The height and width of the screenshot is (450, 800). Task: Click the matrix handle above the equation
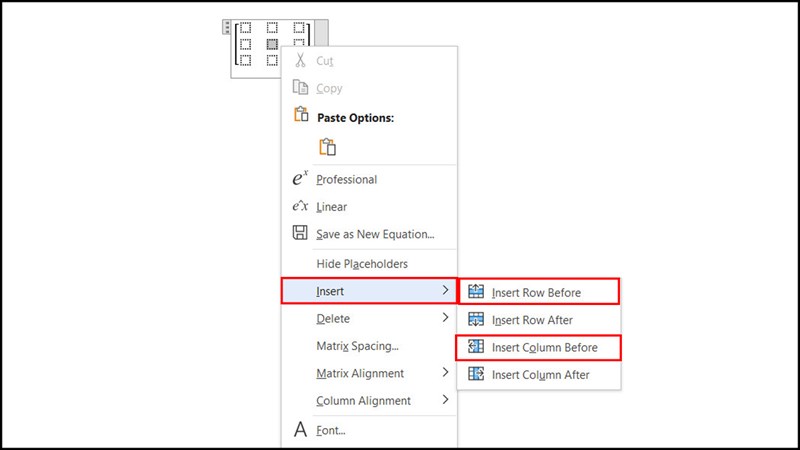pyautogui.click(x=228, y=26)
